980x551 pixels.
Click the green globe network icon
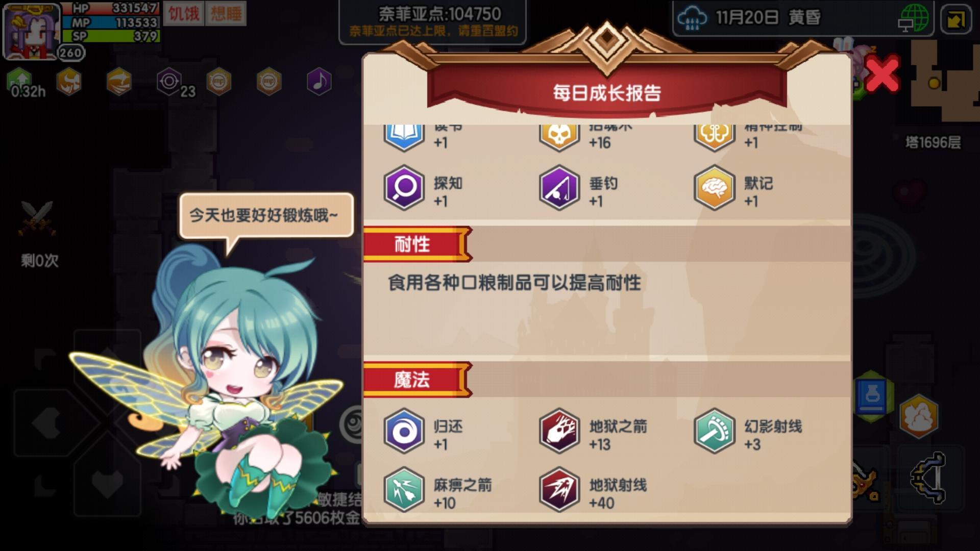click(914, 18)
